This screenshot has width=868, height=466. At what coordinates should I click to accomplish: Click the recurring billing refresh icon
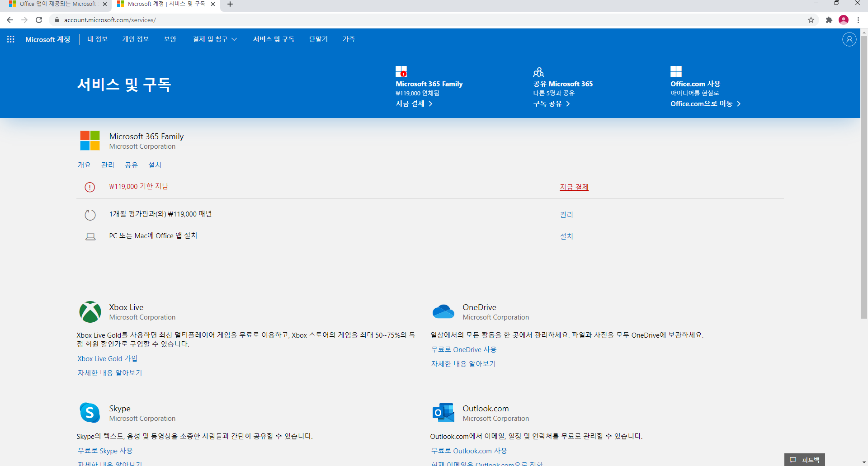pos(90,215)
